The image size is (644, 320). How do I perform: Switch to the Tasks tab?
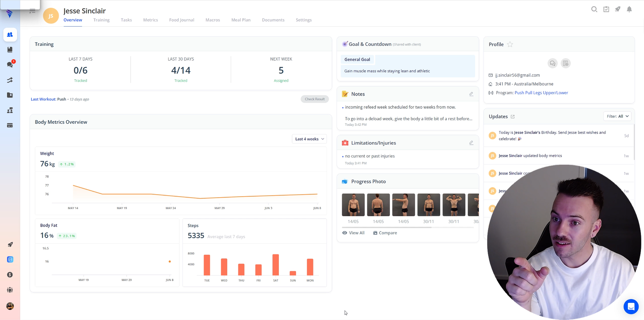click(x=126, y=20)
